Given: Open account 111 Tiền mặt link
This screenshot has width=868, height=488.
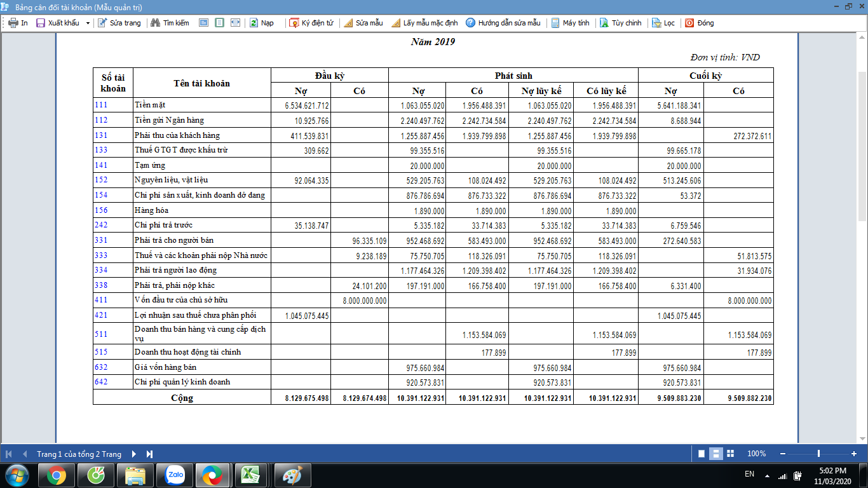Looking at the screenshot, I should [x=101, y=105].
